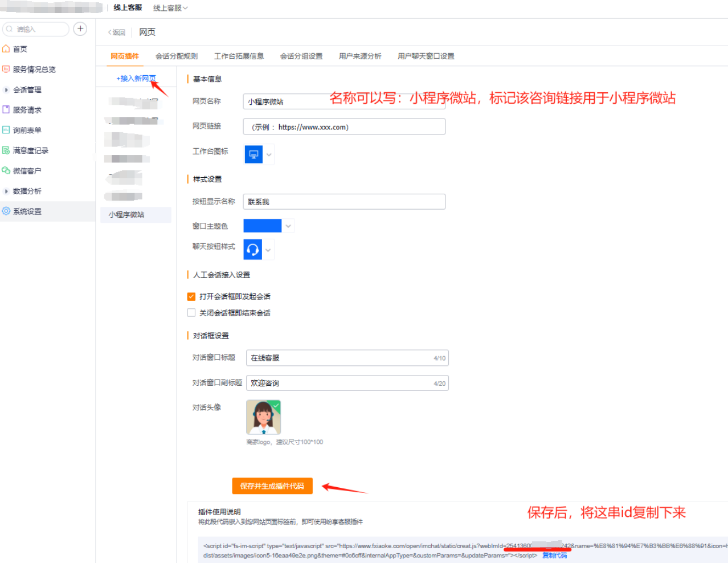Select the 工作台图标 monitor icon
This screenshot has width=728, height=563.
(x=253, y=154)
